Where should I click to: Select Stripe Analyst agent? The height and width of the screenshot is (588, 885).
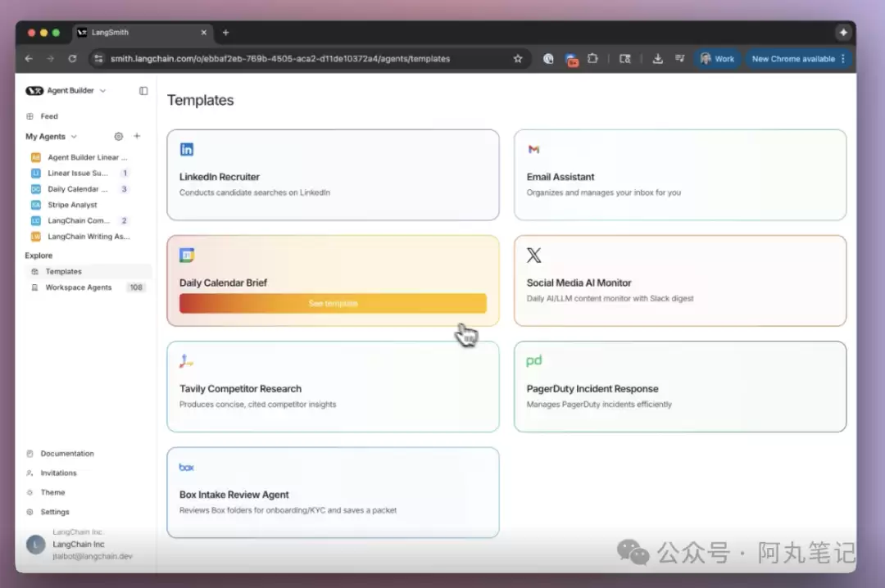coord(72,205)
